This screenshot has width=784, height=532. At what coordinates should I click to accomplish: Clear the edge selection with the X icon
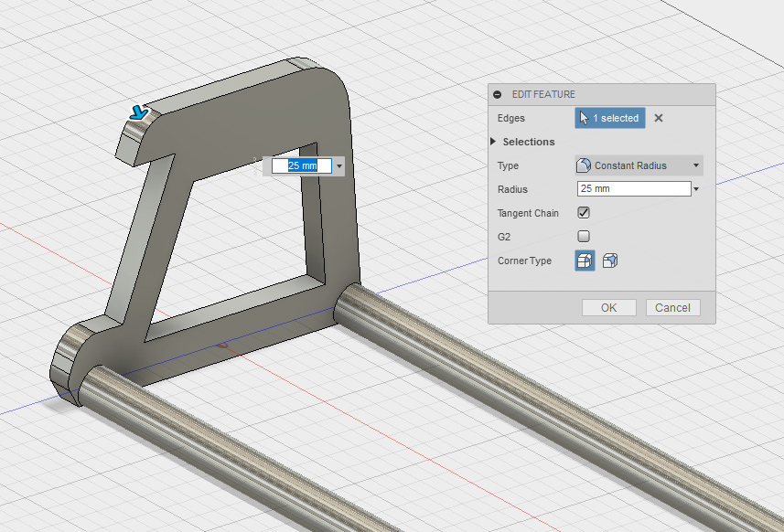(658, 118)
